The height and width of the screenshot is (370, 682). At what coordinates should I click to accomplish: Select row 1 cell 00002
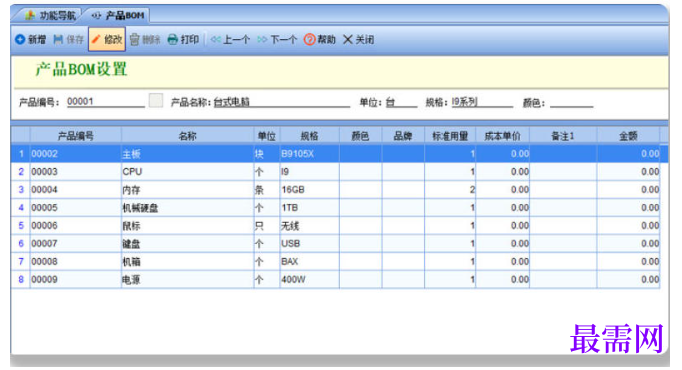[x=76, y=154]
